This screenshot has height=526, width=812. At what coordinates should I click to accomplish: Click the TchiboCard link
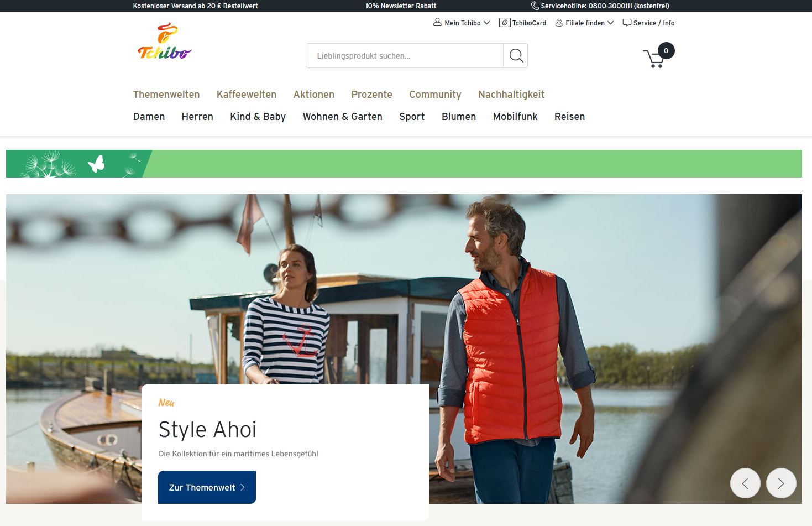(529, 23)
